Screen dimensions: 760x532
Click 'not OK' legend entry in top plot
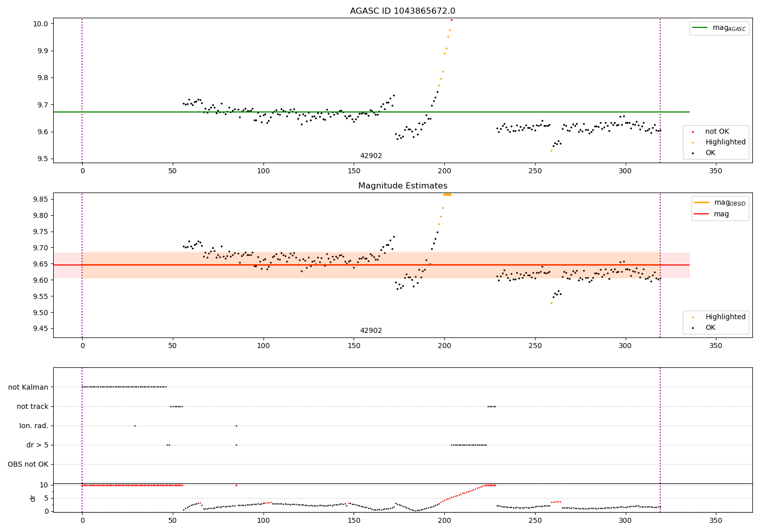click(717, 132)
